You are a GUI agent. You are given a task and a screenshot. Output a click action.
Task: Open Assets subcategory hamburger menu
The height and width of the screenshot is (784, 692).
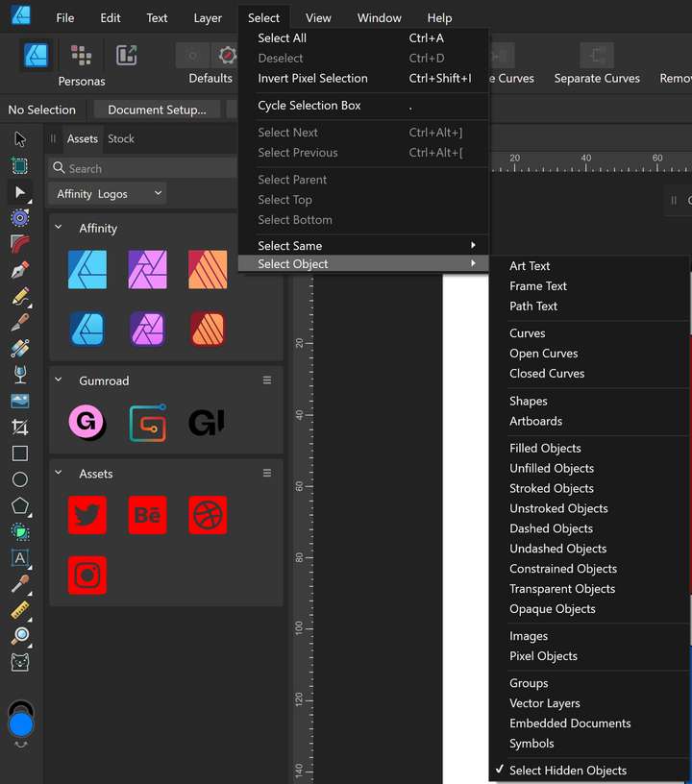point(267,473)
